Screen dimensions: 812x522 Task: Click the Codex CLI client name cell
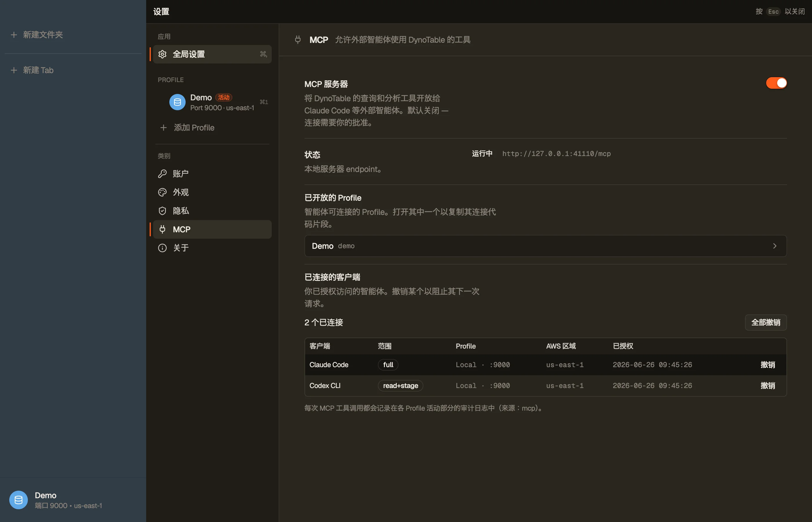pos(325,385)
